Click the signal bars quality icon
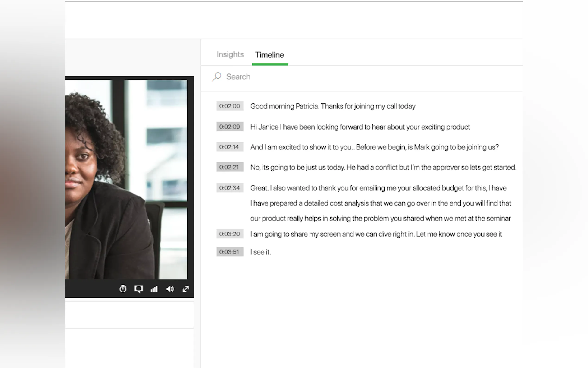The width and height of the screenshot is (588, 368). (154, 289)
